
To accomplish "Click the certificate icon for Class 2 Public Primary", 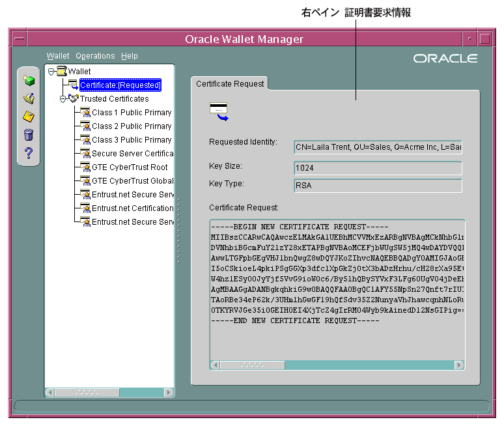I will (85, 126).
